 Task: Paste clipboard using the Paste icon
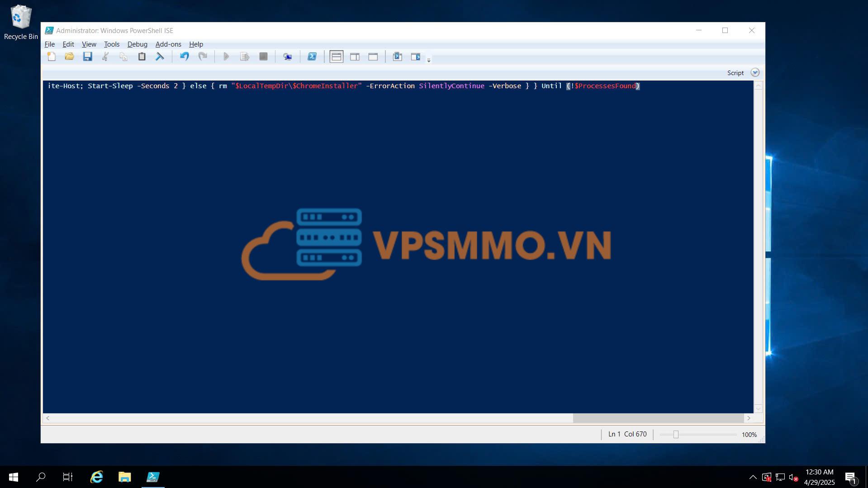pos(142,57)
